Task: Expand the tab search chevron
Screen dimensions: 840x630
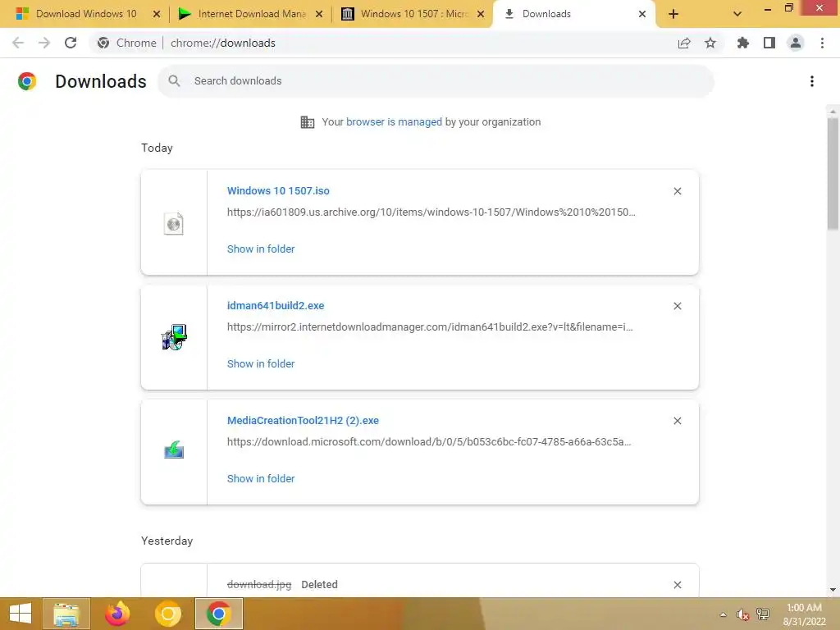Action: [x=737, y=14]
